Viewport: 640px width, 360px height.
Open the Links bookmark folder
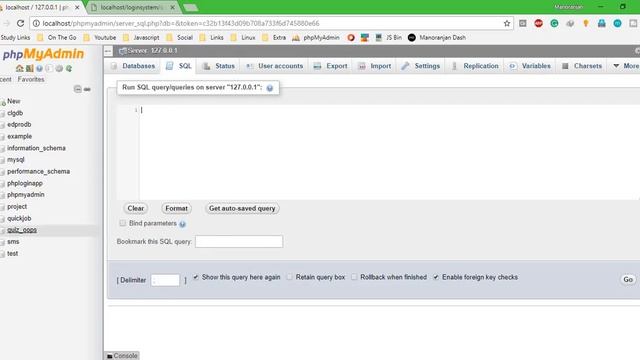pos(211,38)
